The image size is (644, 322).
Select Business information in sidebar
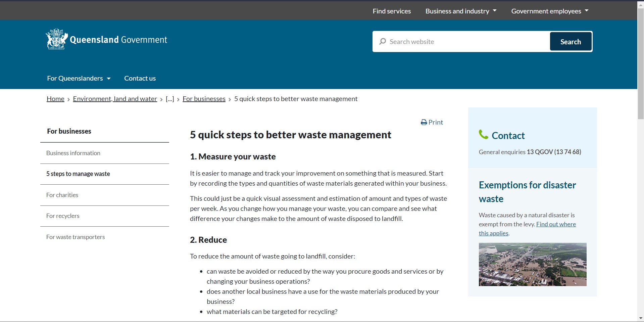point(105,153)
